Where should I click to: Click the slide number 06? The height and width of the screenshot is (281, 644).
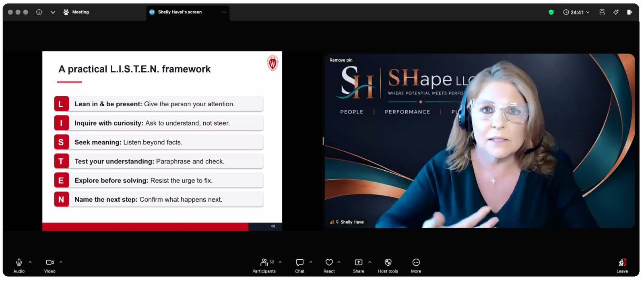[x=273, y=226]
